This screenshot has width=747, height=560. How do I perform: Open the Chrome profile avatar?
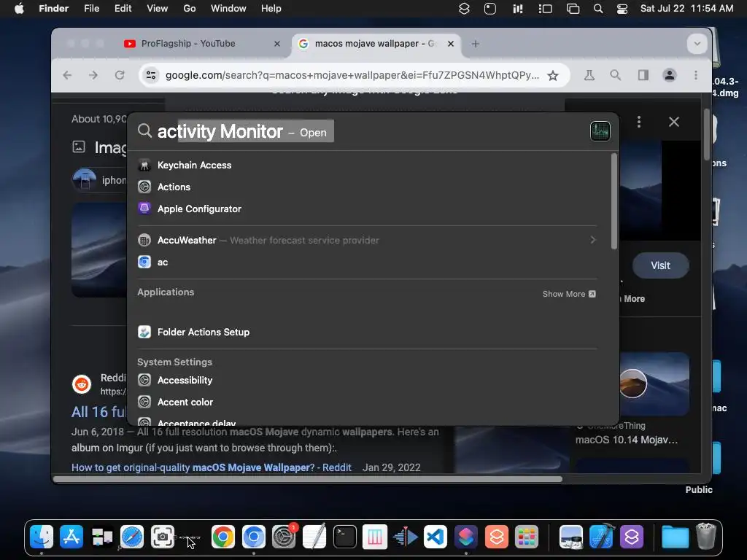click(x=670, y=75)
